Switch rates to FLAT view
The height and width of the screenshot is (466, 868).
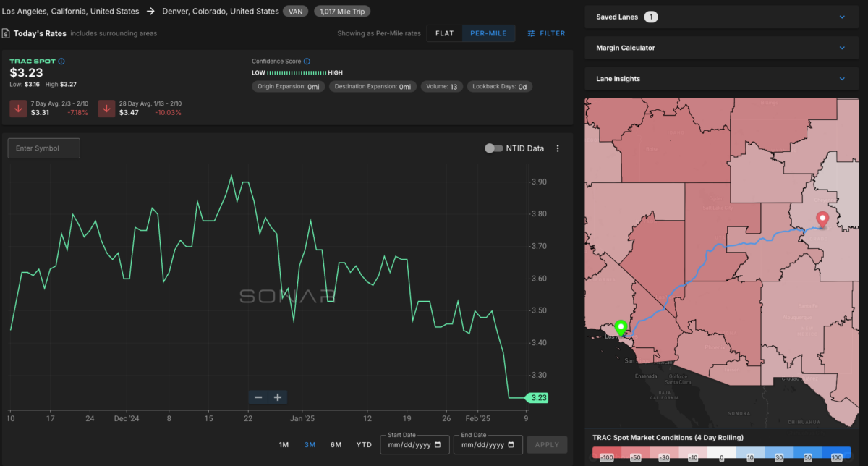click(x=444, y=33)
